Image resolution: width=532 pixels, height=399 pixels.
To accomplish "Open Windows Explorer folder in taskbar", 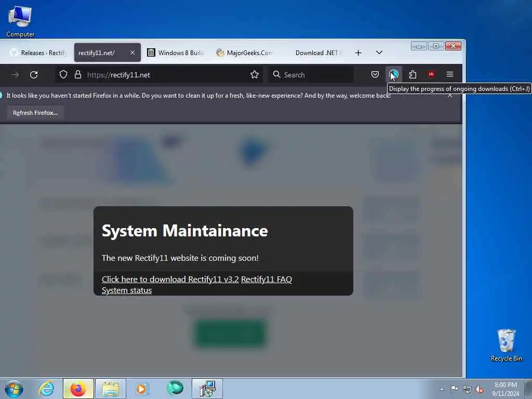I will click(x=111, y=389).
